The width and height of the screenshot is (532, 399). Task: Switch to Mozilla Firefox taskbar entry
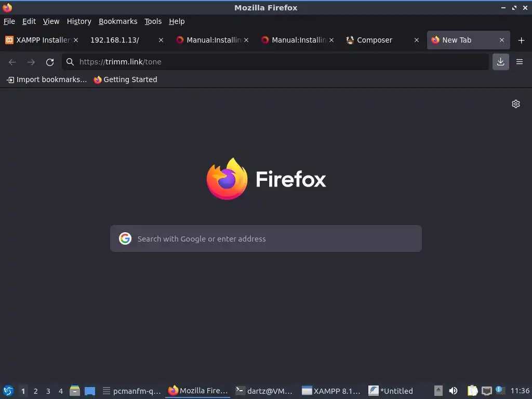198,391
